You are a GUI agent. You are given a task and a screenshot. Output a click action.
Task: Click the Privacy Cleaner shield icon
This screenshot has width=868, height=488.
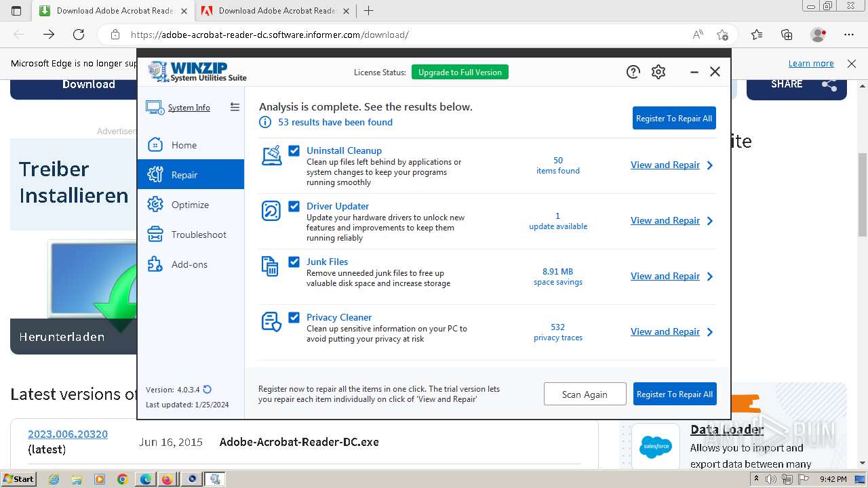coord(271,322)
